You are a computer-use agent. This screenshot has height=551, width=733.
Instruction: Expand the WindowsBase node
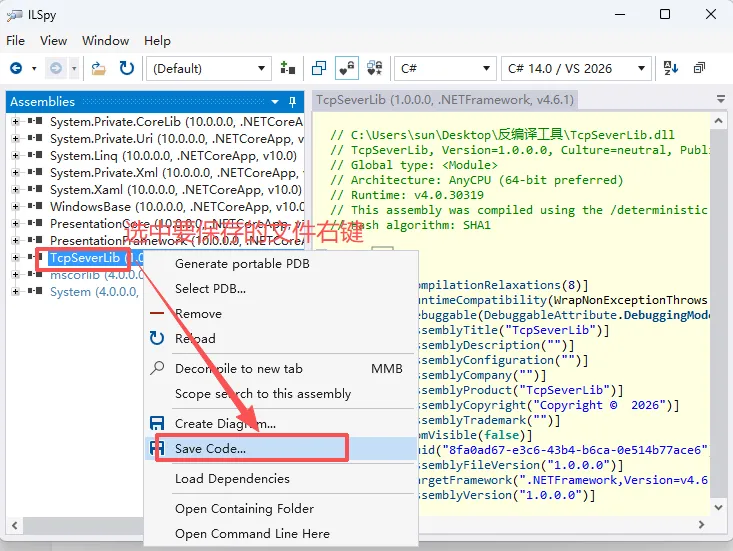click(x=15, y=207)
